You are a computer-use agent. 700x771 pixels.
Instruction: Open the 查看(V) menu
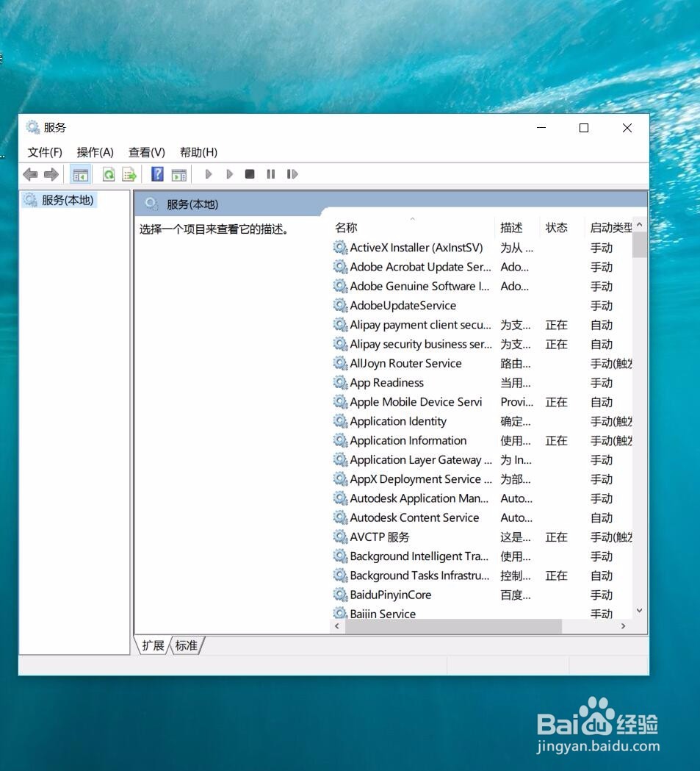(145, 152)
